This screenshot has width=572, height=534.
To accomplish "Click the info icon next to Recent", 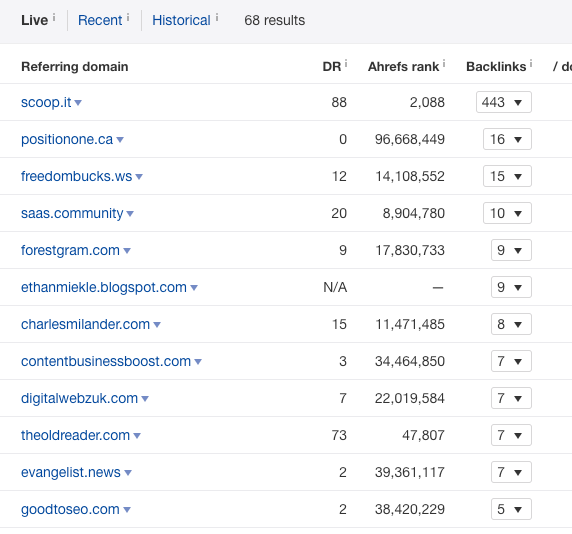I will pos(128,17).
